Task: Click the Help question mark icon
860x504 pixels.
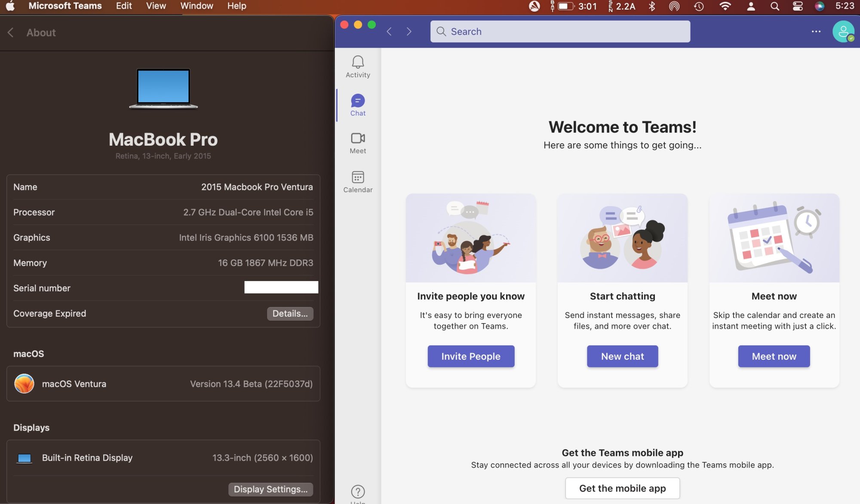Action: (358, 492)
